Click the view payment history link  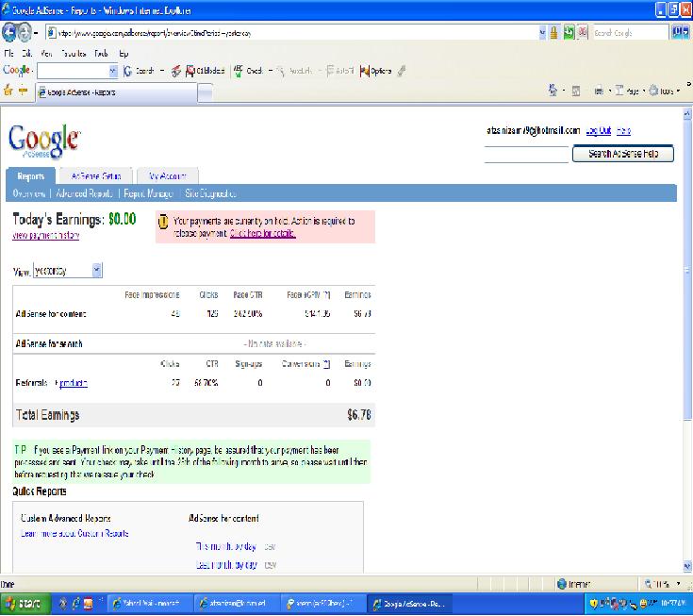(46, 235)
